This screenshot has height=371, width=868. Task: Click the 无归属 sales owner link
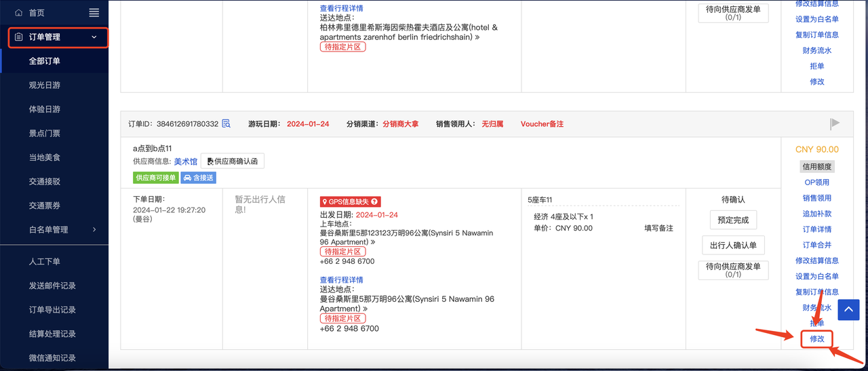(492, 124)
